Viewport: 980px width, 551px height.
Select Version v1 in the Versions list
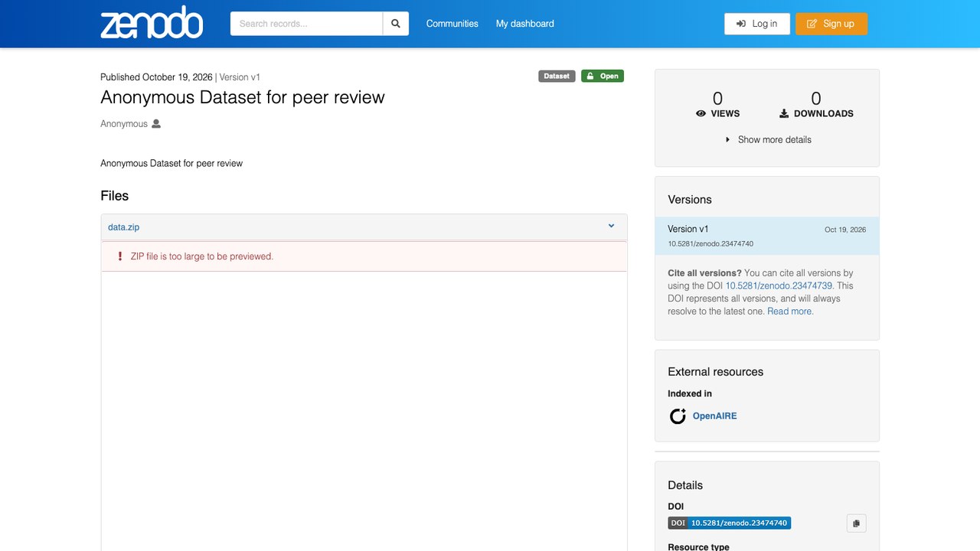tap(767, 236)
